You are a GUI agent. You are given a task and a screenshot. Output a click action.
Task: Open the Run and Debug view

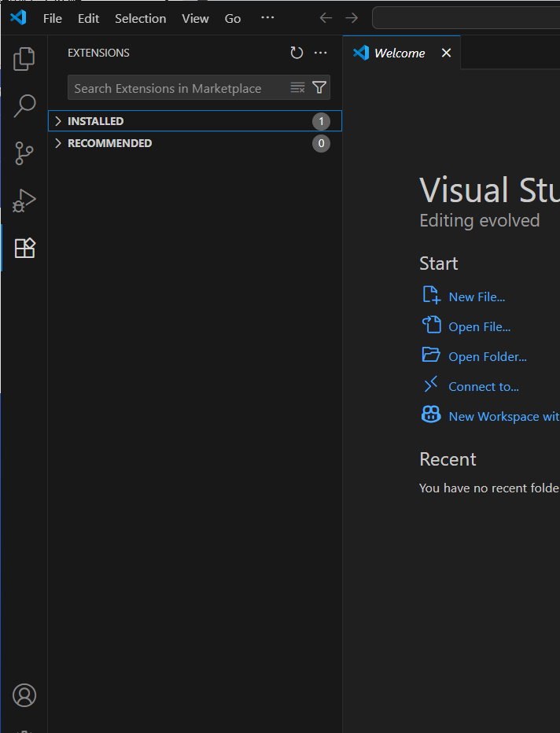point(24,201)
